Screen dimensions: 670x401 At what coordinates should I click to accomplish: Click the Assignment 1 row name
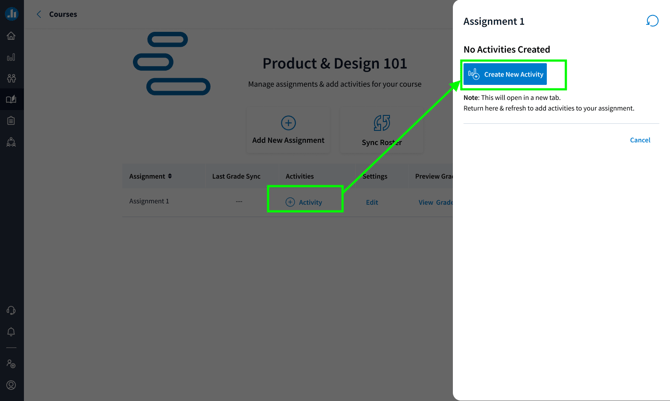149,201
